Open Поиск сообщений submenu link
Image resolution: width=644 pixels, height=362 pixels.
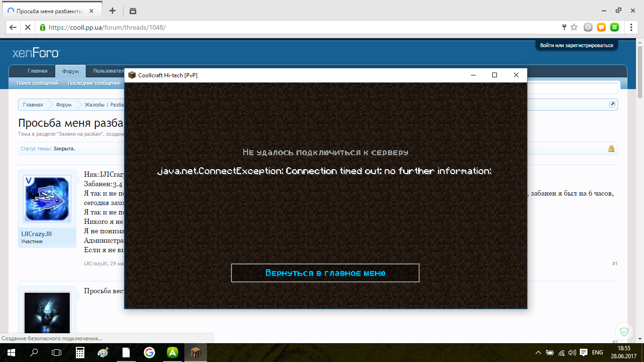click(38, 83)
